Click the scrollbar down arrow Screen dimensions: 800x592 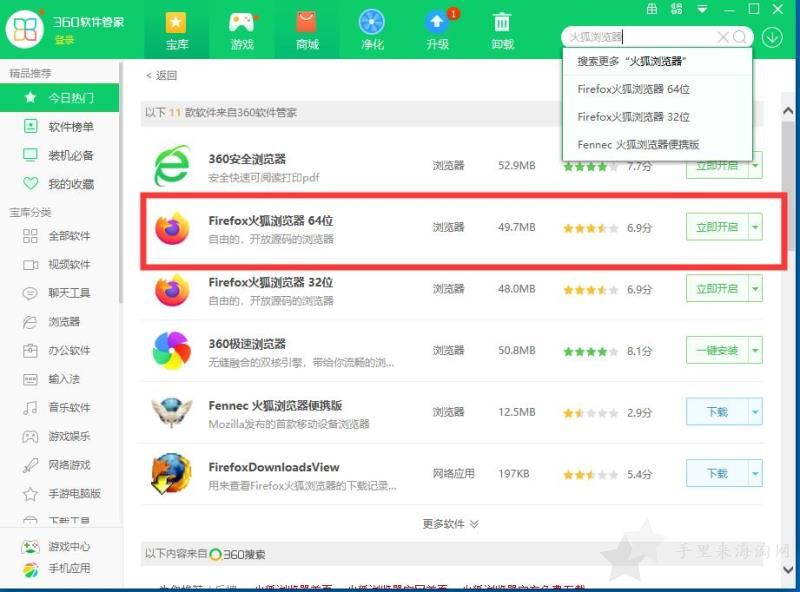(x=788, y=569)
